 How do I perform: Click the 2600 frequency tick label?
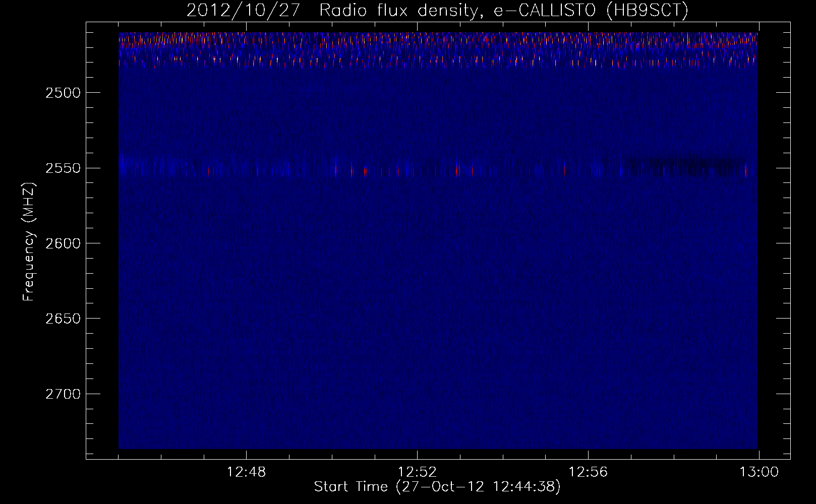[x=63, y=243]
